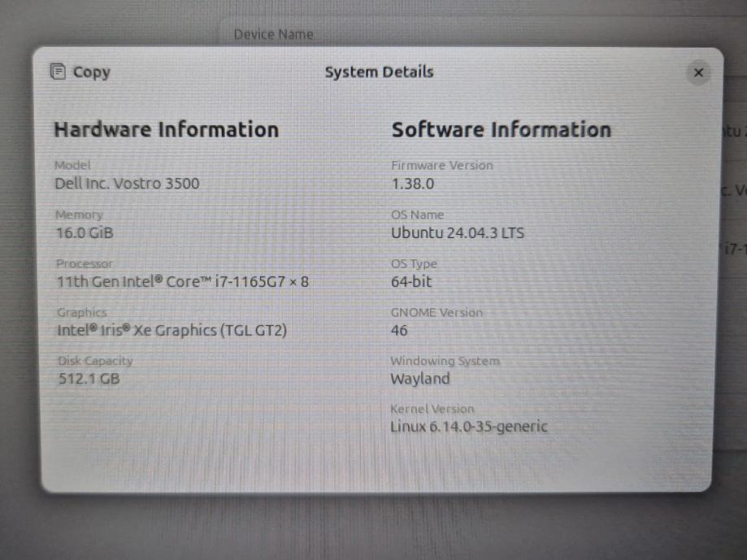Click the OS Type label
The width and height of the screenshot is (747, 560).
(x=414, y=263)
